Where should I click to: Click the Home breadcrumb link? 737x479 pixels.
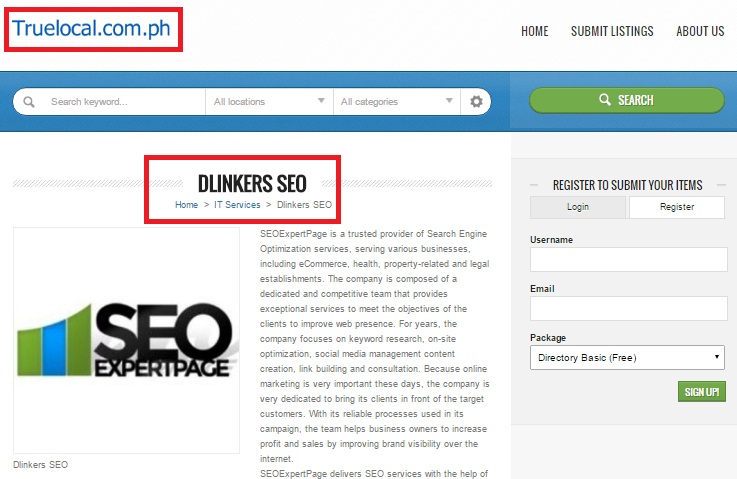[x=186, y=205]
